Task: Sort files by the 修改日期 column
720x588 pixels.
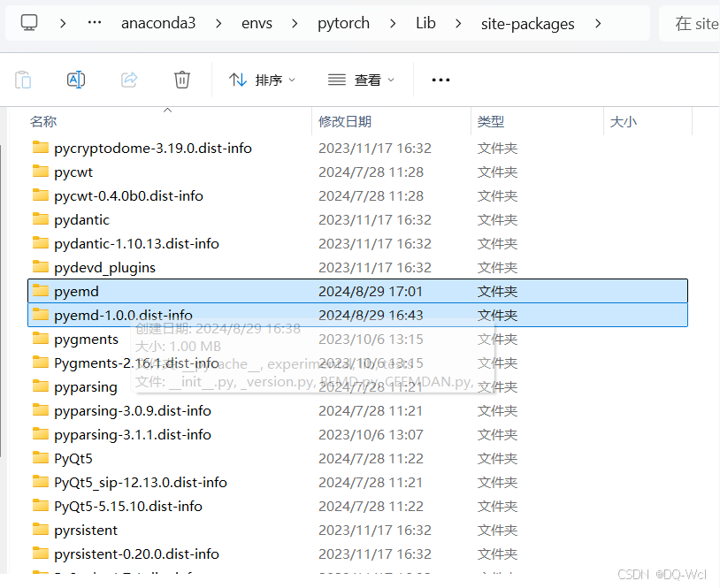Action: coord(343,121)
